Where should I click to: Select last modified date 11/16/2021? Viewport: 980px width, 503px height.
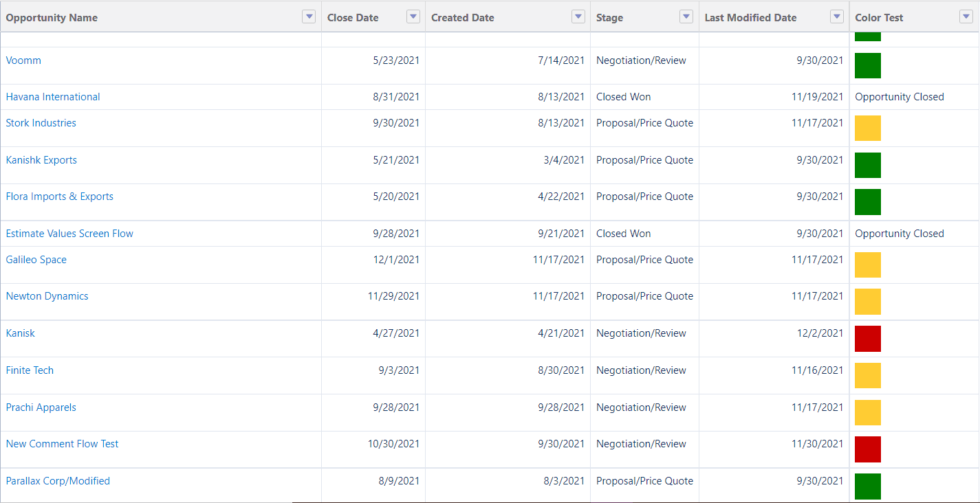817,370
